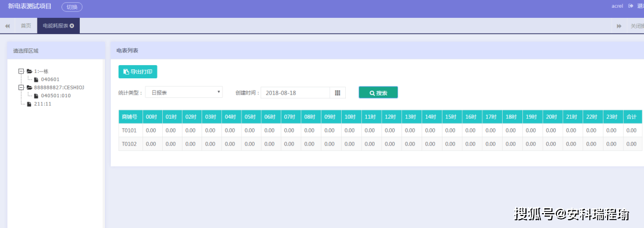Click the 导出打印 export button
Image resolution: width=644 pixels, height=228 pixels.
coord(138,72)
